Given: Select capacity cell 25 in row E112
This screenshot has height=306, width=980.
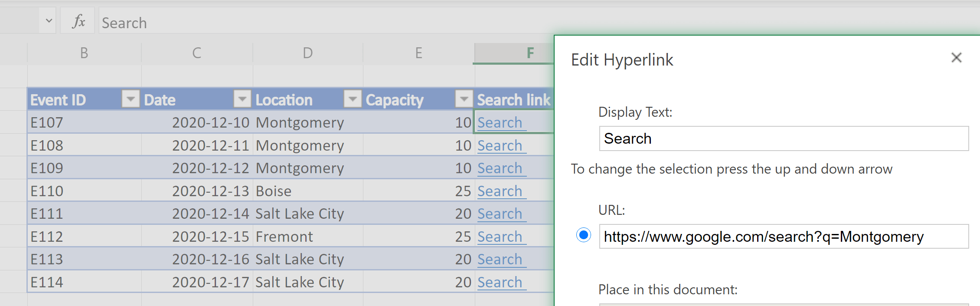Looking at the screenshot, I should (x=419, y=237).
